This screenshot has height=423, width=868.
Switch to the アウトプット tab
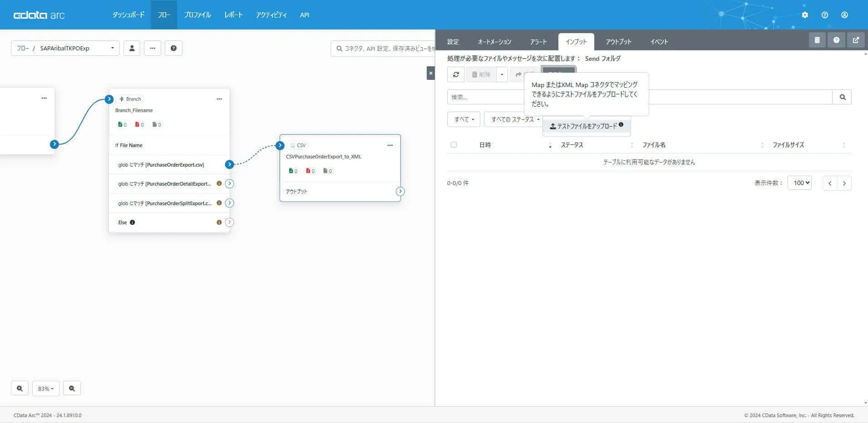[618, 42]
